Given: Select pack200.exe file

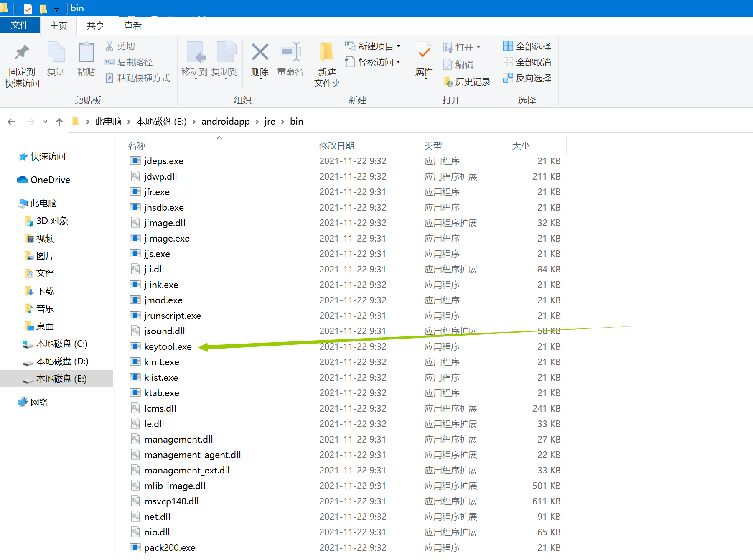Looking at the screenshot, I should 170,547.
